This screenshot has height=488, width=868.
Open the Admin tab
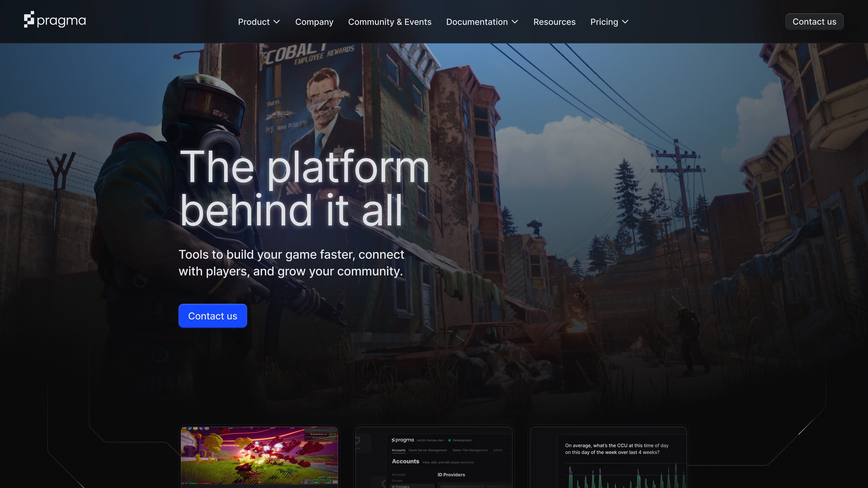498,450
